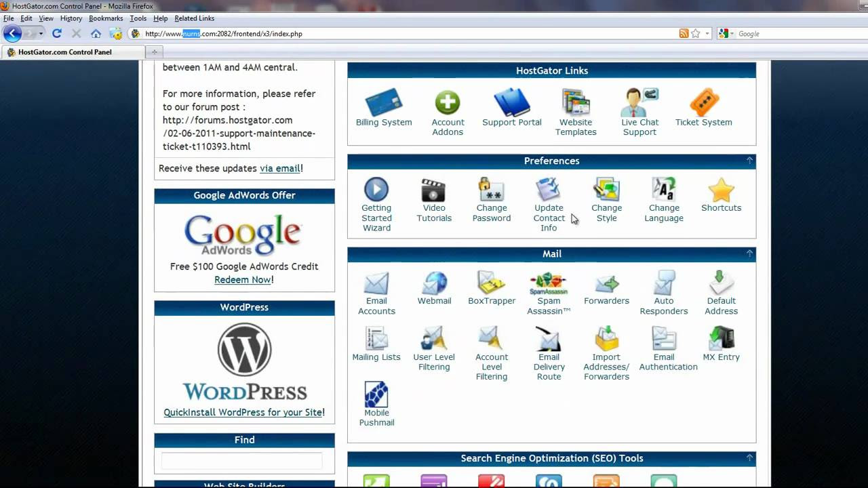The image size is (868, 488).
Task: Open Mailing Lists
Action: [376, 344]
